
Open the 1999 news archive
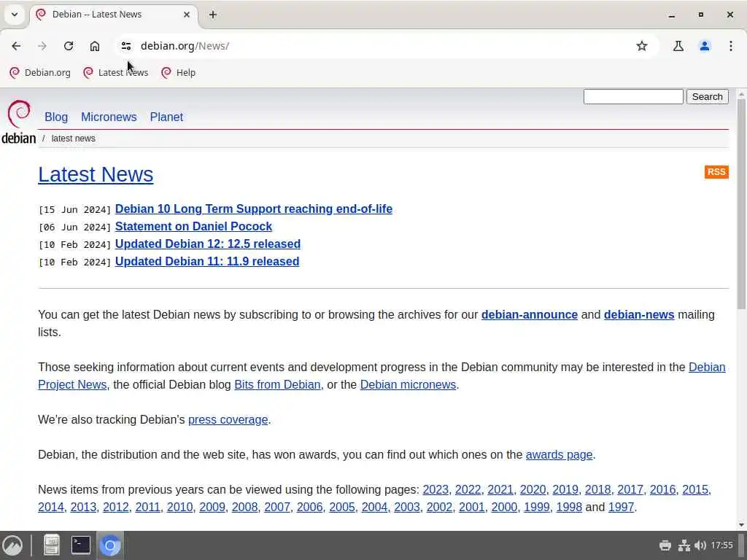point(536,507)
